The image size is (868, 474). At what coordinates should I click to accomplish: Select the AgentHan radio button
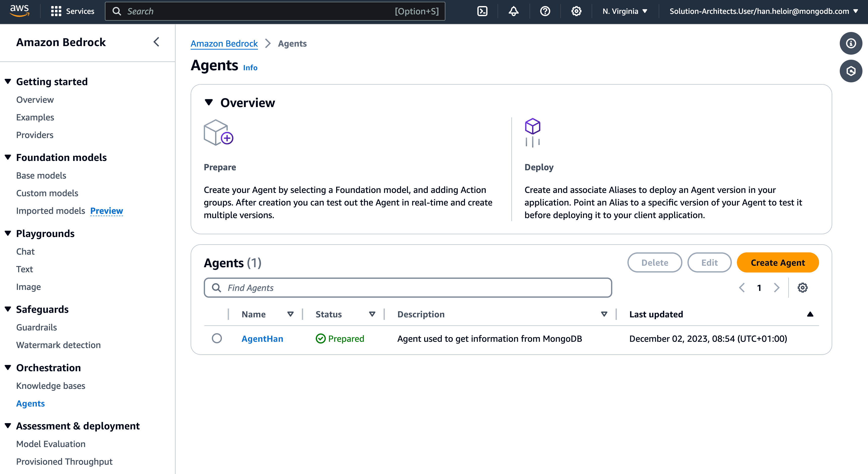(217, 338)
